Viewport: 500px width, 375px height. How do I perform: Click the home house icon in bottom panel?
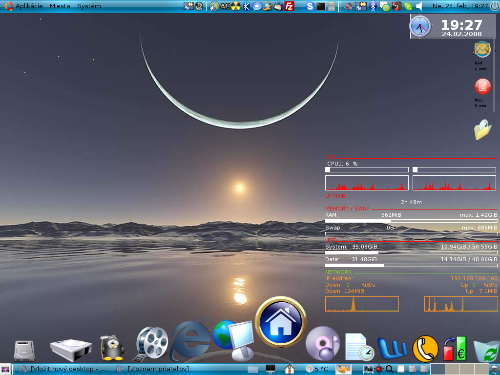[289, 369]
